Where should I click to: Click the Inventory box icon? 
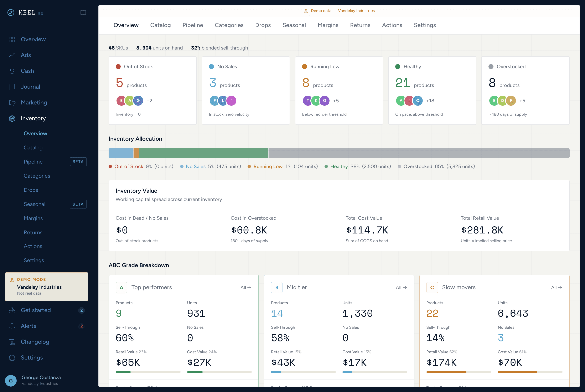[x=12, y=119]
